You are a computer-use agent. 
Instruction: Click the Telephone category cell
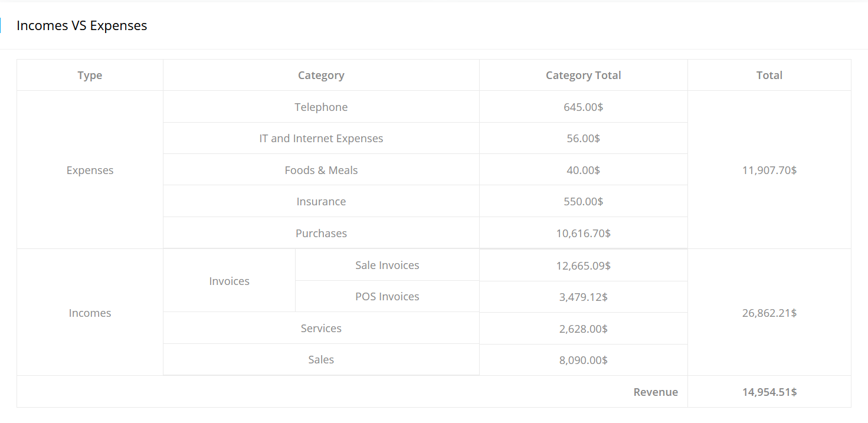coord(321,107)
